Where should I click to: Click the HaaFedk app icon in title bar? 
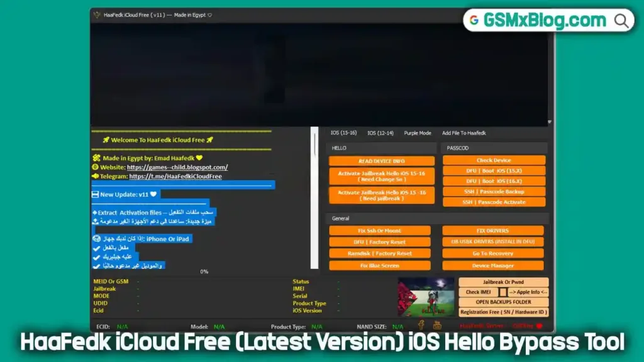[x=97, y=15]
